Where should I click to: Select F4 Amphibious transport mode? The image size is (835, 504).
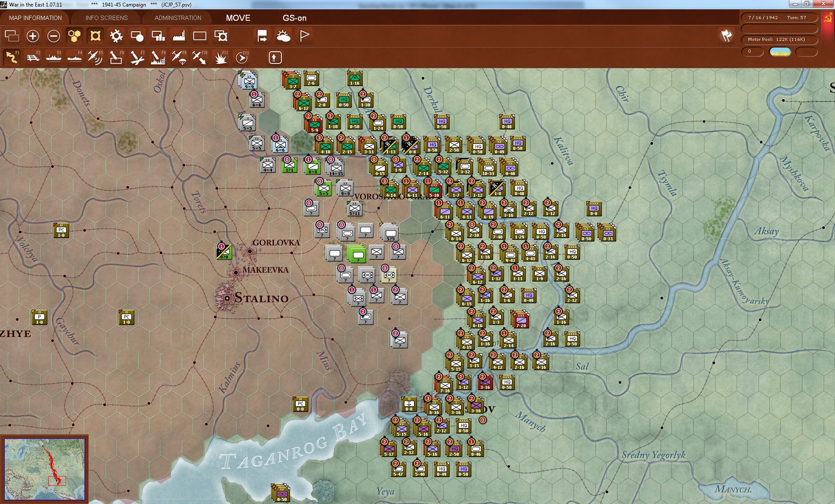74,57
